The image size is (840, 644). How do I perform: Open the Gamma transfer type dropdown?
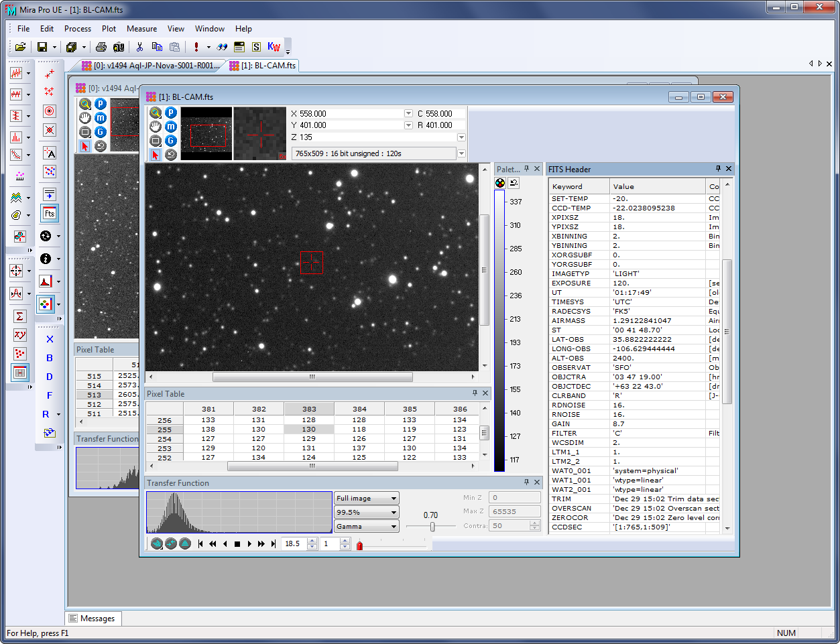tap(367, 526)
